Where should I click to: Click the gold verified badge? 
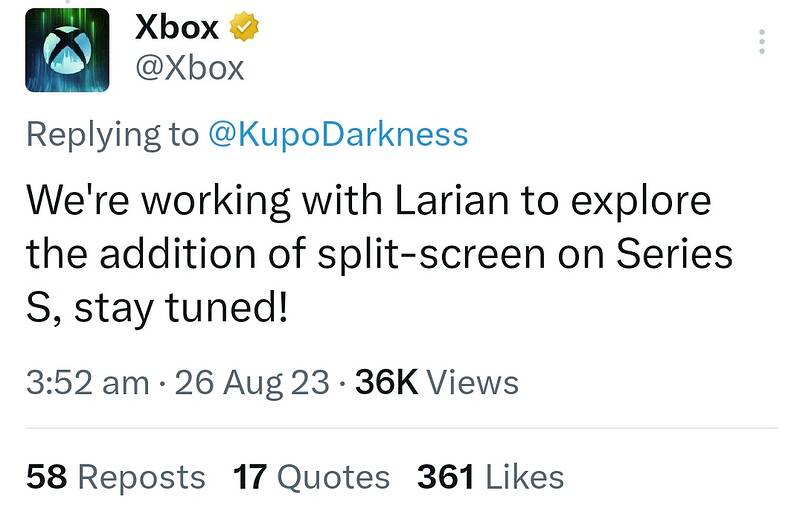coord(244,28)
